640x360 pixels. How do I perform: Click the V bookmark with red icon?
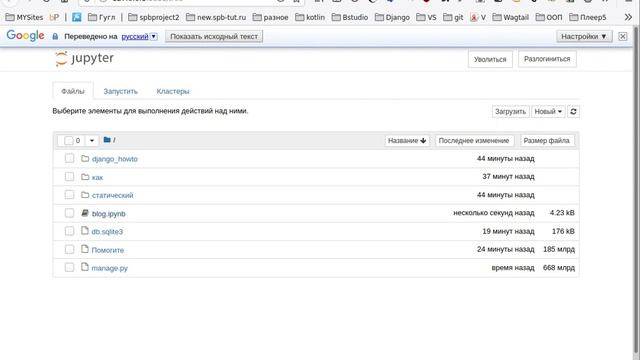click(x=478, y=17)
